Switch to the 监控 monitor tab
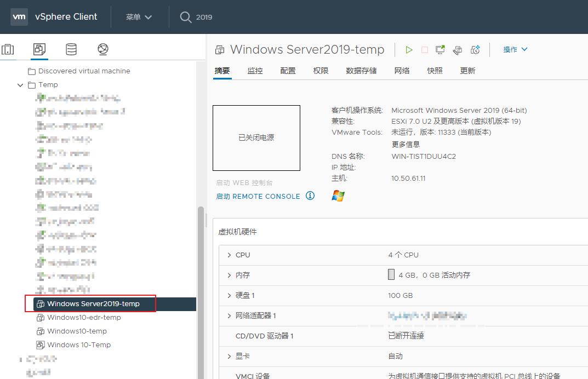 pyautogui.click(x=255, y=71)
